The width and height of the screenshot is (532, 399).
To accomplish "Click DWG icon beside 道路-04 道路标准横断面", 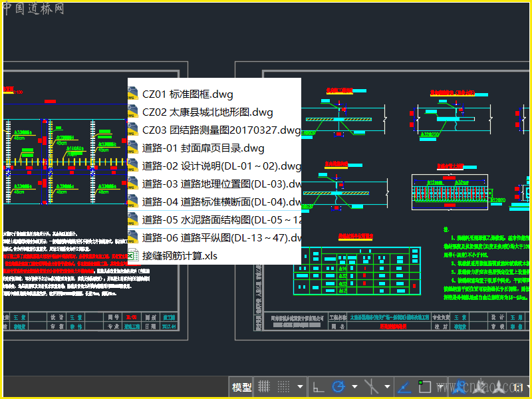I will click(133, 201).
